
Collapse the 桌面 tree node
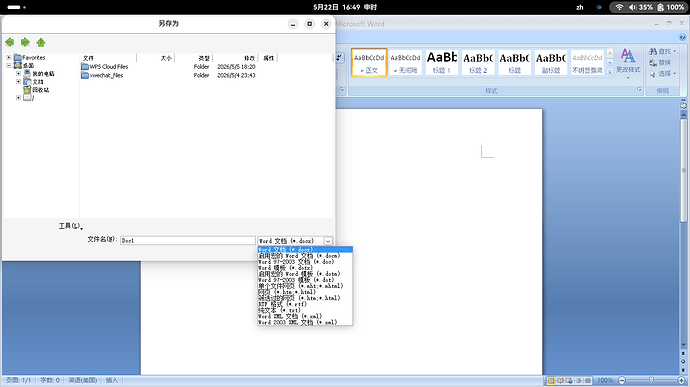pos(9,65)
